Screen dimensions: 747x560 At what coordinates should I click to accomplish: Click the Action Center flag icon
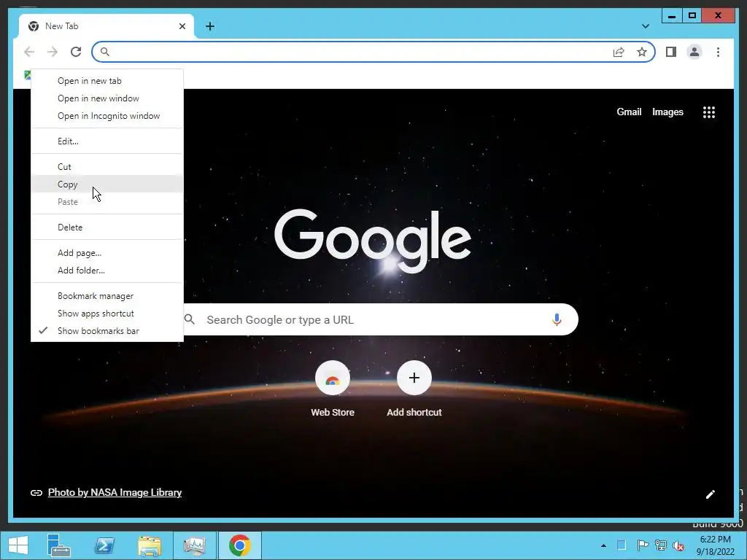pyautogui.click(x=642, y=545)
